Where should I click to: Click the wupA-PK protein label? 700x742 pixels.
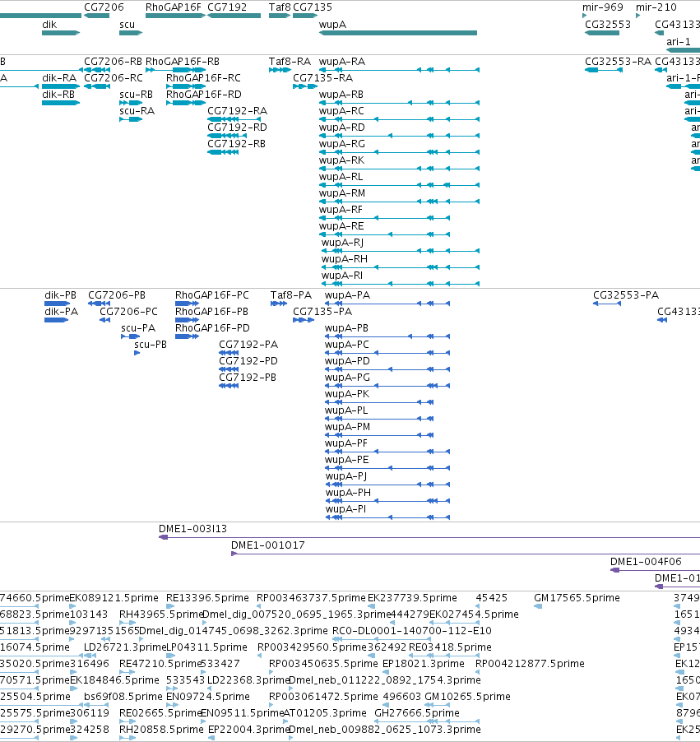point(347,394)
